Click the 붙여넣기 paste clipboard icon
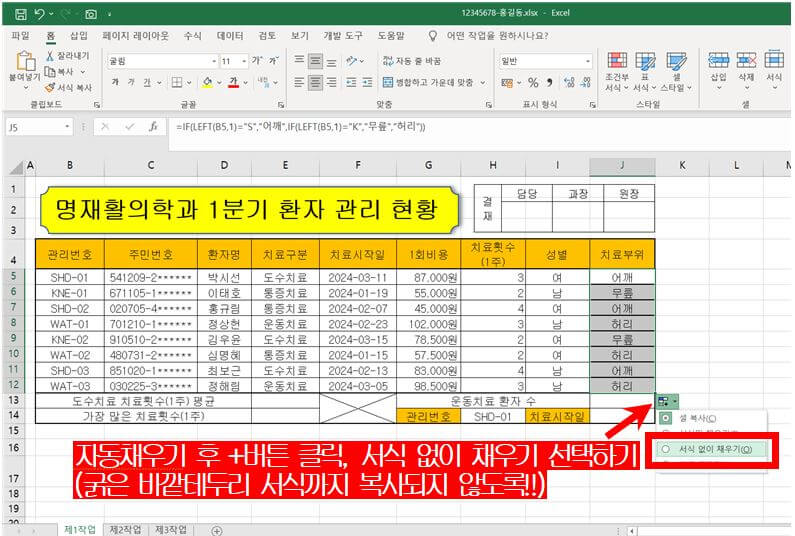Screen dimensions: 795x536 tap(25, 60)
